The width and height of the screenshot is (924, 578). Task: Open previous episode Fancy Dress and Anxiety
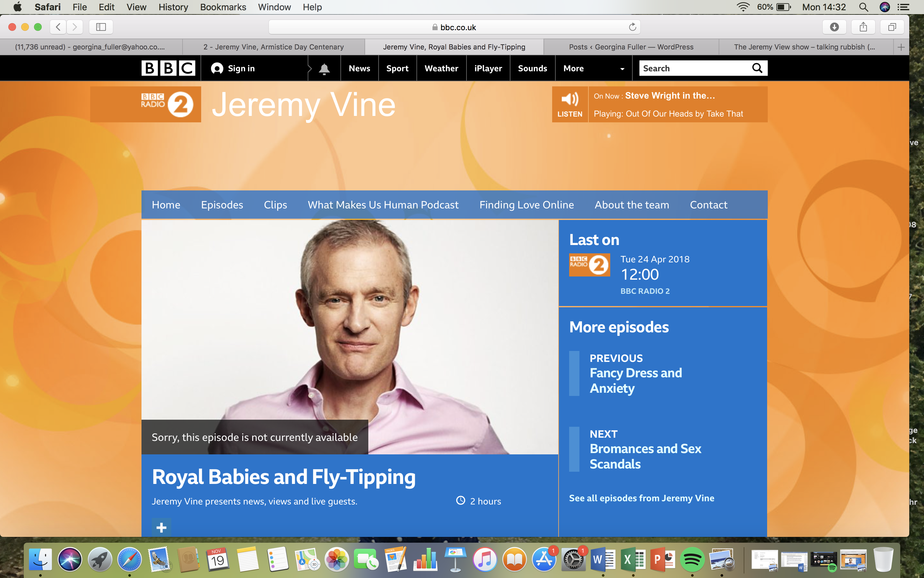tap(635, 381)
